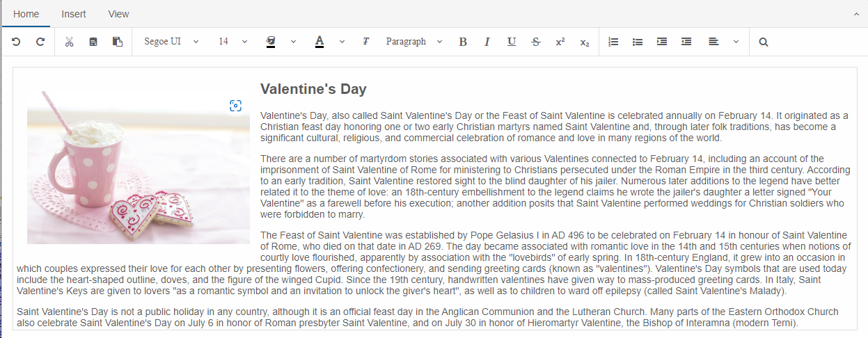
Task: Toggle underline formatting
Action: pos(512,42)
